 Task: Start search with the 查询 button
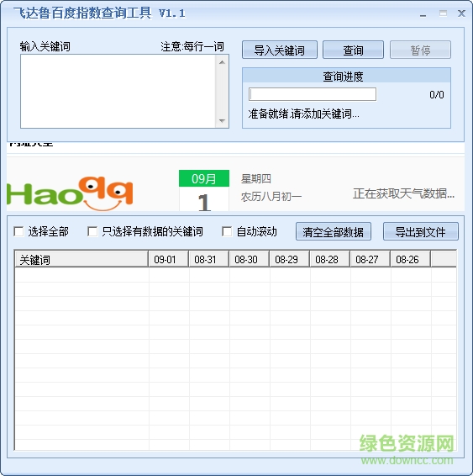click(x=353, y=50)
